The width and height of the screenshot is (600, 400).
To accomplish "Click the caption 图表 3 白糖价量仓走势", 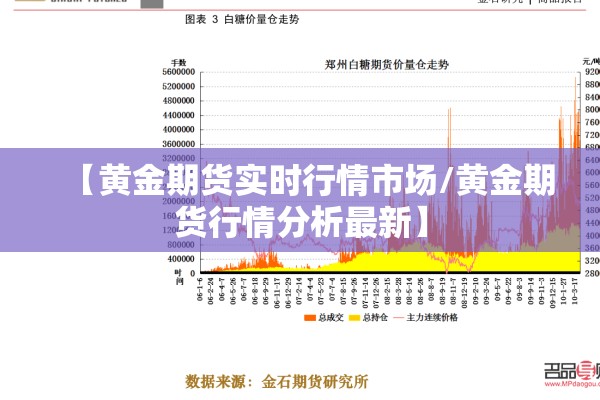I will click(x=242, y=19).
